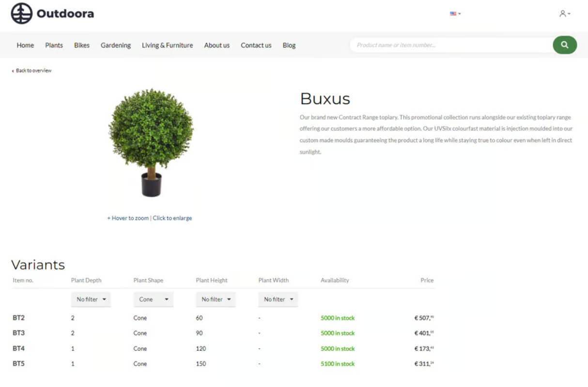Open the Living & Furniture menu
Viewport: 588px width, 387px height.
167,45
